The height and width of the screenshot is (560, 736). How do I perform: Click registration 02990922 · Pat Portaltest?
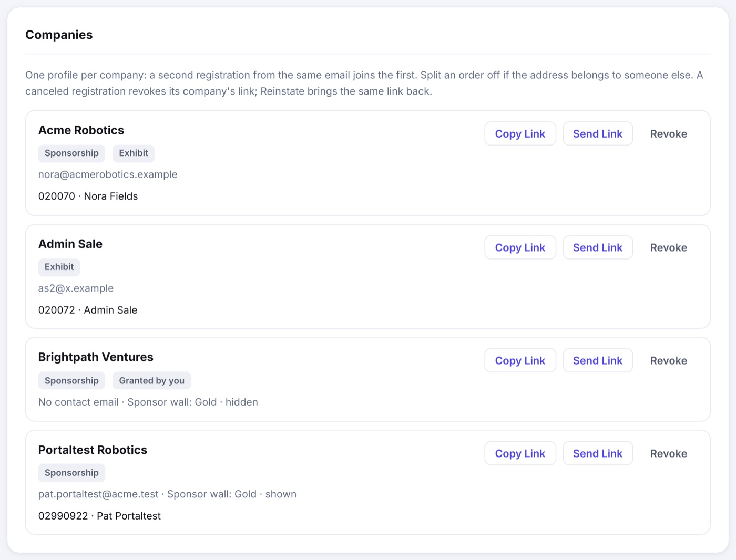[x=99, y=516]
